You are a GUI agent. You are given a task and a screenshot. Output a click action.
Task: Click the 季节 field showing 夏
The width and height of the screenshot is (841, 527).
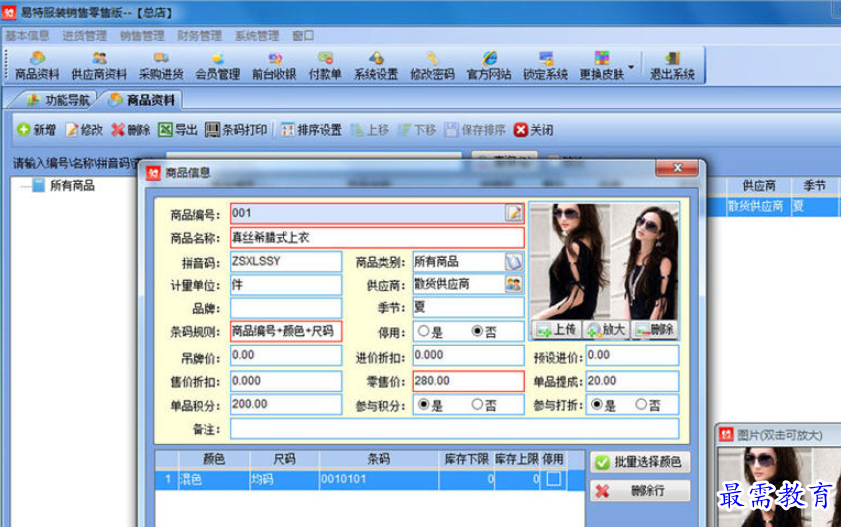[x=468, y=308]
